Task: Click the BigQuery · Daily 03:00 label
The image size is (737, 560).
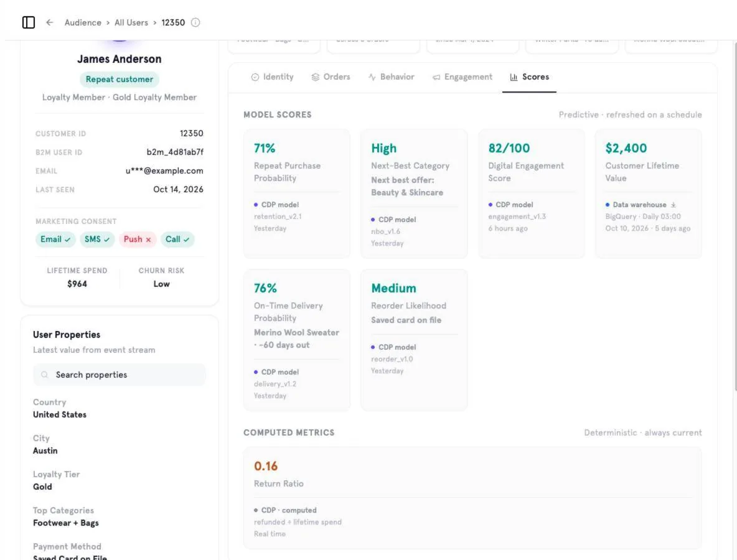Action: click(643, 217)
